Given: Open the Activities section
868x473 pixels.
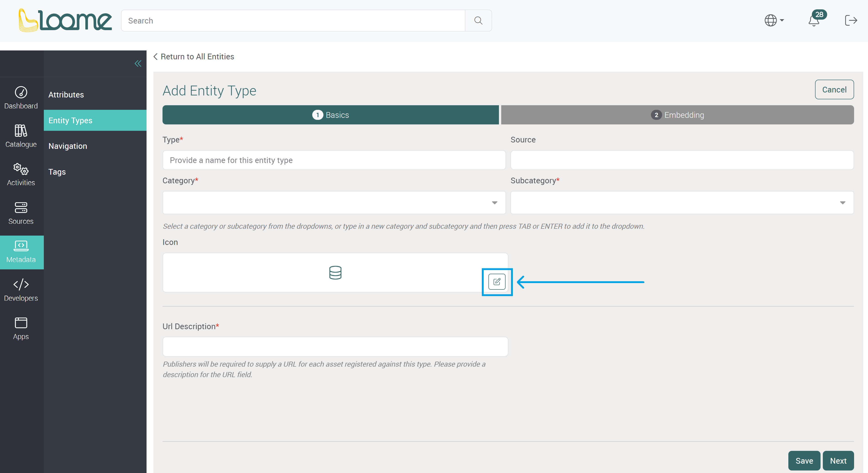Looking at the screenshot, I should tap(21, 174).
